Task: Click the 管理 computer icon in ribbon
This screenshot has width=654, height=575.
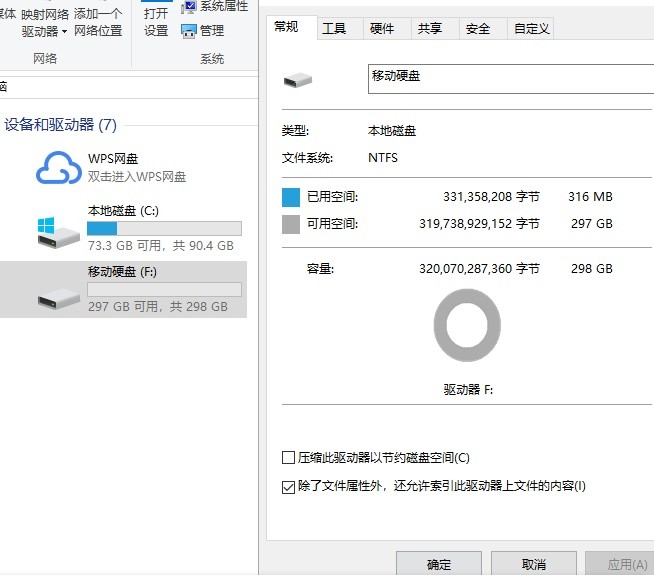Action: coord(189,31)
